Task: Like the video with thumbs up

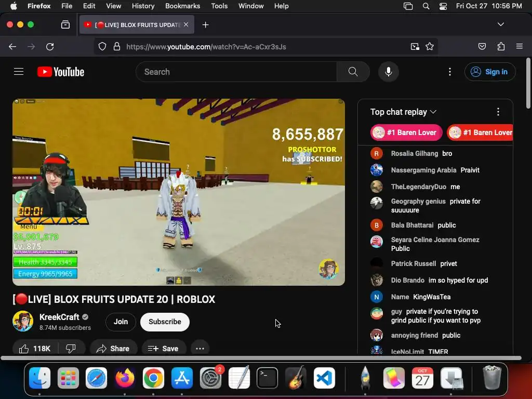Action: pos(35,349)
